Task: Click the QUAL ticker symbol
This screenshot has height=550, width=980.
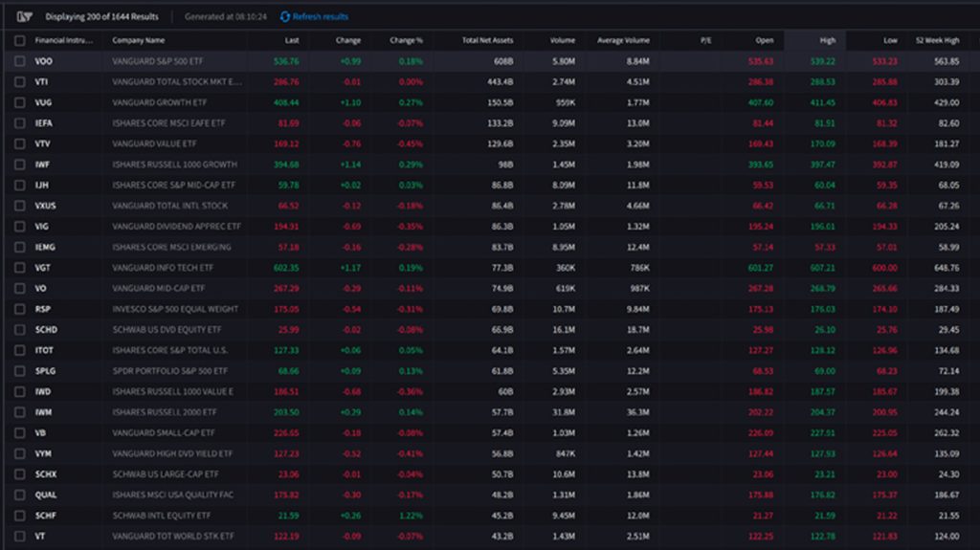Action: (x=46, y=495)
